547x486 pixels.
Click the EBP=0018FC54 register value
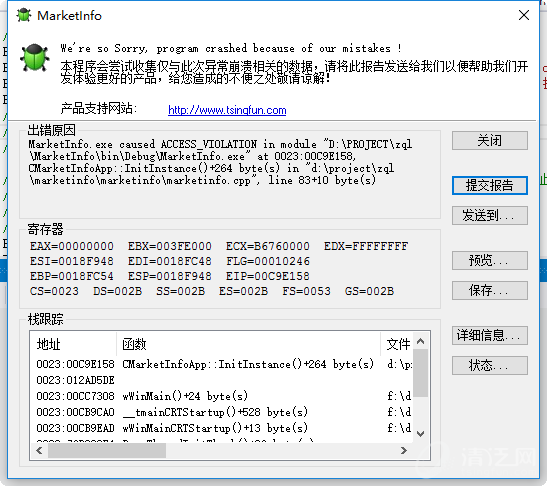[x=72, y=276]
